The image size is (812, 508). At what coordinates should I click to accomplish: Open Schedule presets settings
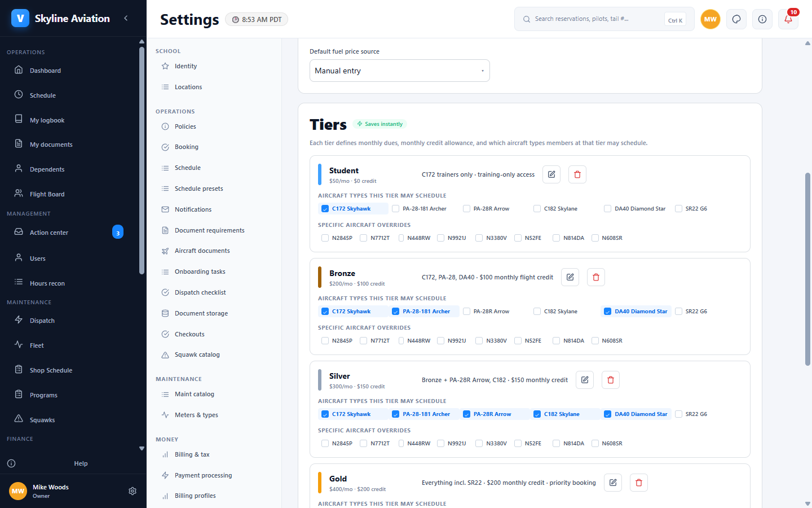pyautogui.click(x=214, y=189)
